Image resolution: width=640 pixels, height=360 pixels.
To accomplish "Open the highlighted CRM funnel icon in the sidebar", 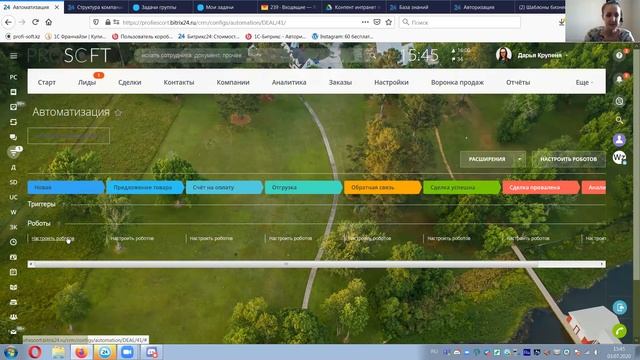I will tap(13, 152).
